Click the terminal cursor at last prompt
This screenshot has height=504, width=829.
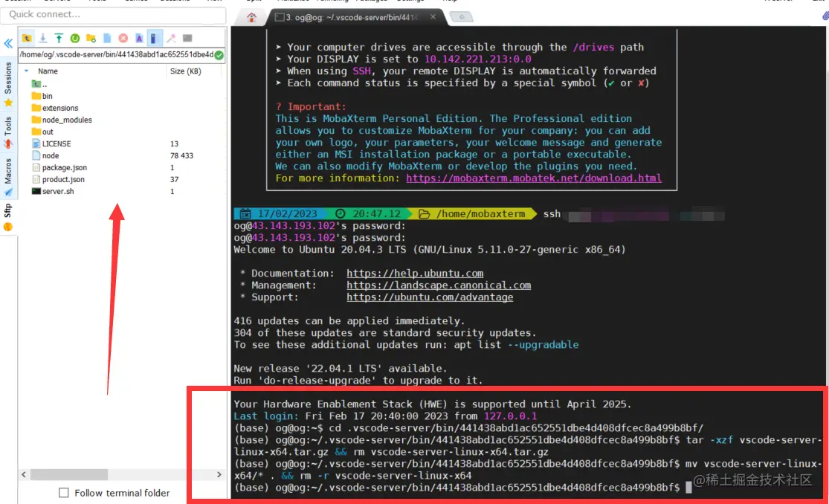pyautogui.click(x=688, y=488)
